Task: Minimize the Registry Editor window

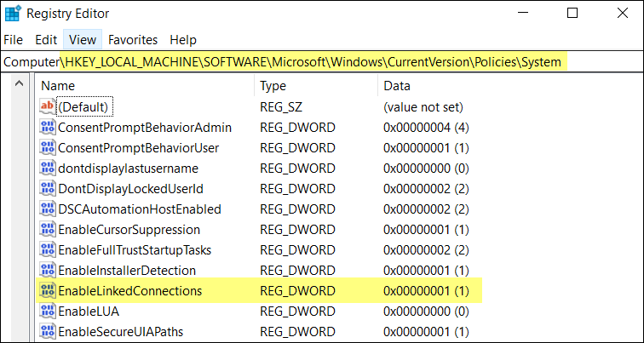Action: [x=522, y=13]
